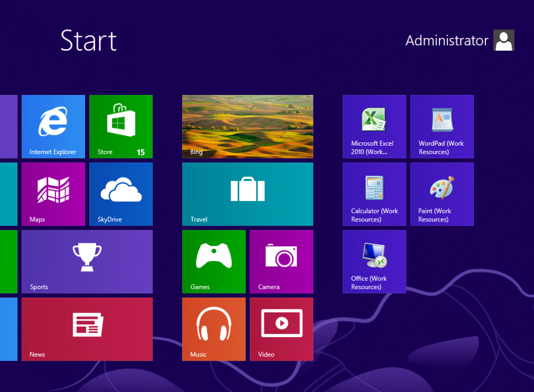Open the Travel suitcase tile
This screenshot has width=534, height=392.
coord(248,194)
